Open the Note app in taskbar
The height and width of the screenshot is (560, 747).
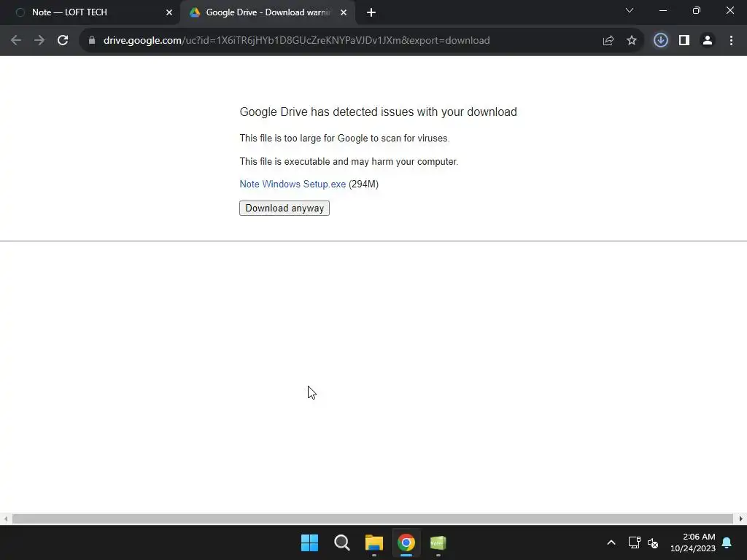[x=438, y=542]
